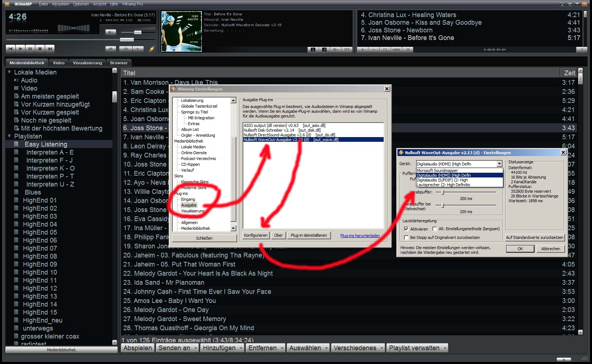Screen dimensions: 592x364
Task: Stop playback using the stop button
Action: pos(40,48)
